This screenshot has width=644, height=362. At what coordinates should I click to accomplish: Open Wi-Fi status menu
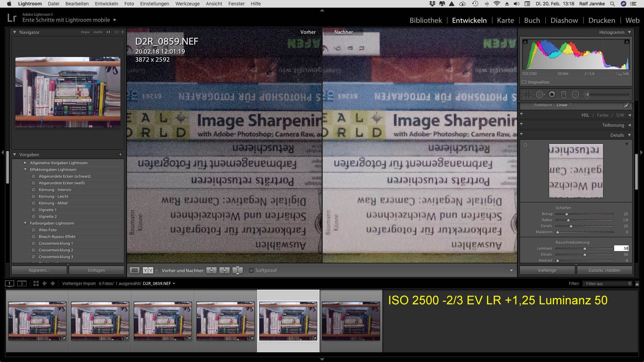click(x=497, y=4)
